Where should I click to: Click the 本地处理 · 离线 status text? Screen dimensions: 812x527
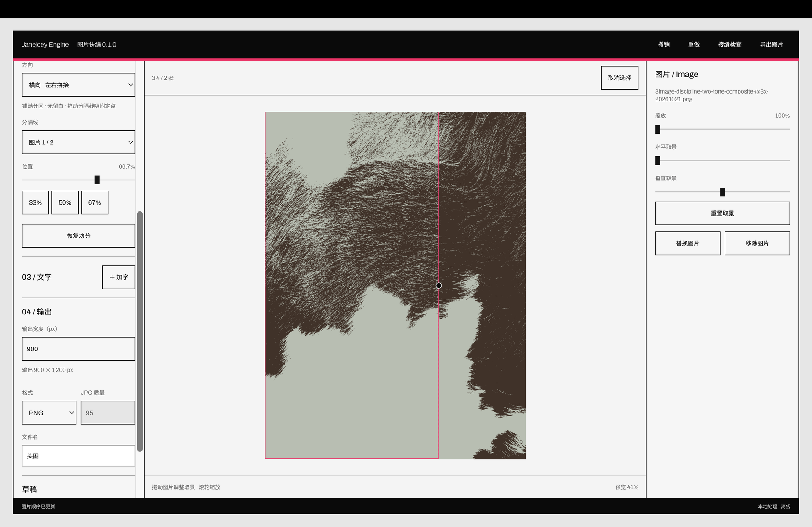point(774,506)
